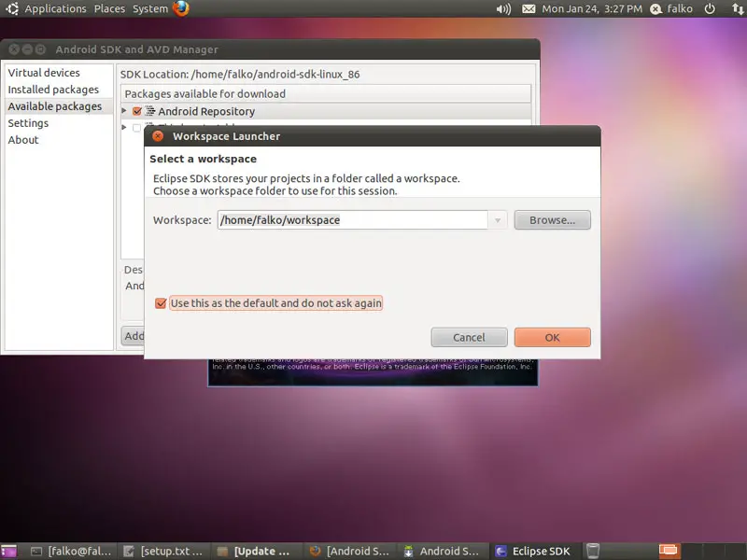Click the Android Repository package icon
This screenshot has width=747, height=560.
click(150, 111)
